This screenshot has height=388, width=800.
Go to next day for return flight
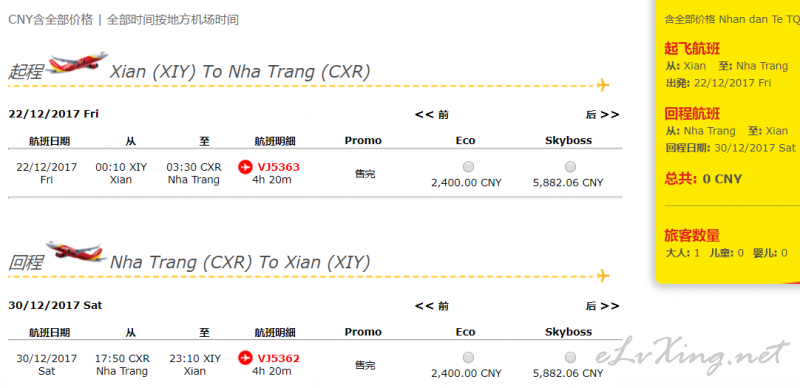[603, 306]
